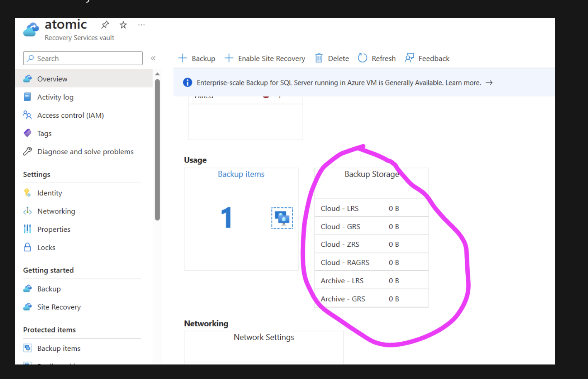Open Overview in the sidebar

click(x=84, y=79)
